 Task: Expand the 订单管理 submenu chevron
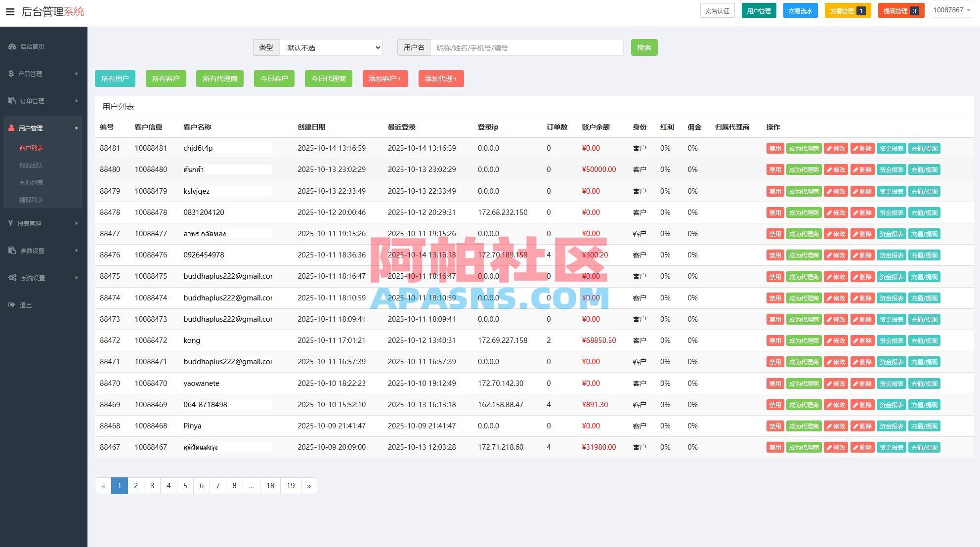(77, 100)
